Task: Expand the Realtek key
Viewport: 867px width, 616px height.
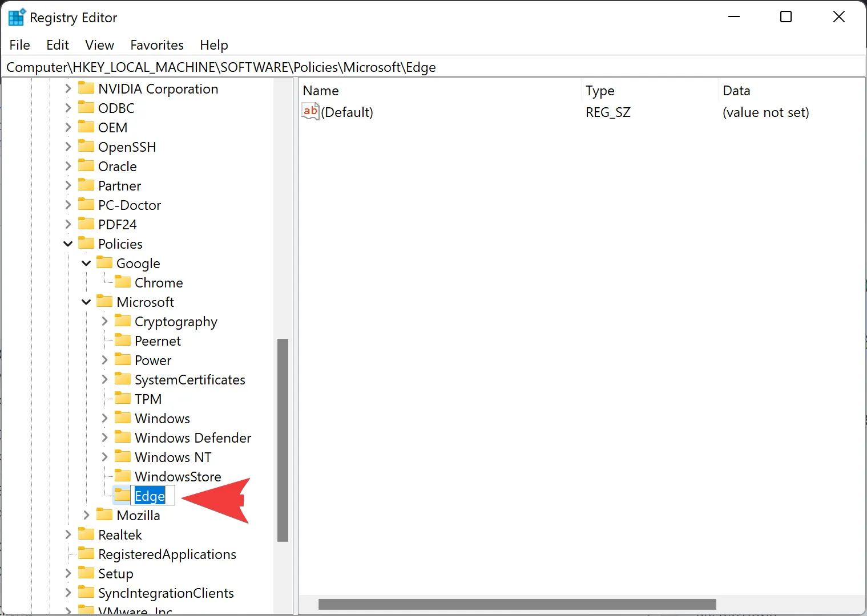Action: point(67,534)
